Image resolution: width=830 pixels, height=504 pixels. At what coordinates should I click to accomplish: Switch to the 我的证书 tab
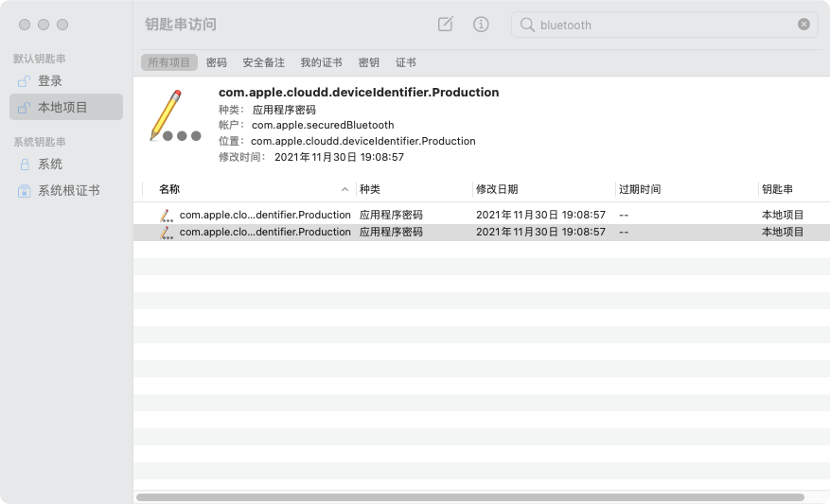tap(322, 62)
